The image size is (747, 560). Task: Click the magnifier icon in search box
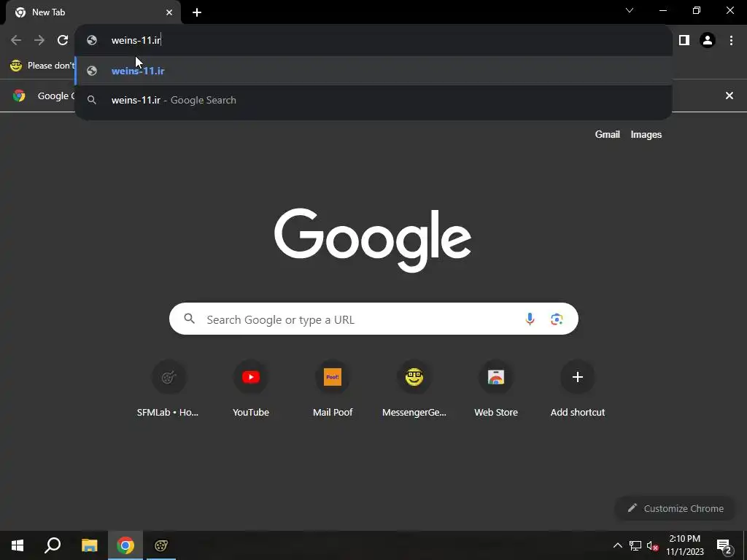189,319
